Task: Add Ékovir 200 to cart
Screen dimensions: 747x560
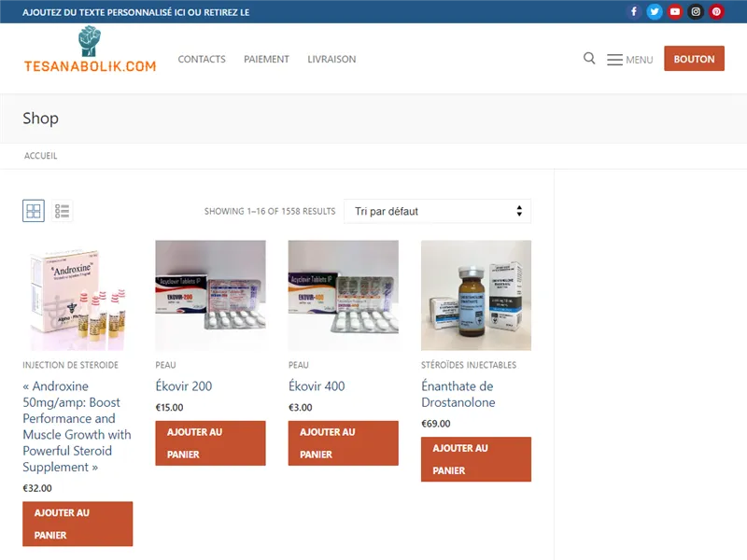Action: click(210, 443)
